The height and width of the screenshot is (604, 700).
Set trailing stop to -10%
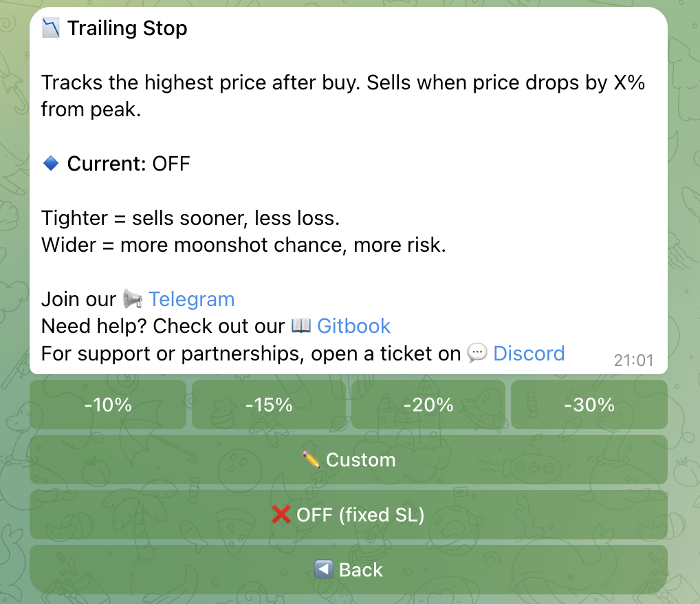(107, 405)
